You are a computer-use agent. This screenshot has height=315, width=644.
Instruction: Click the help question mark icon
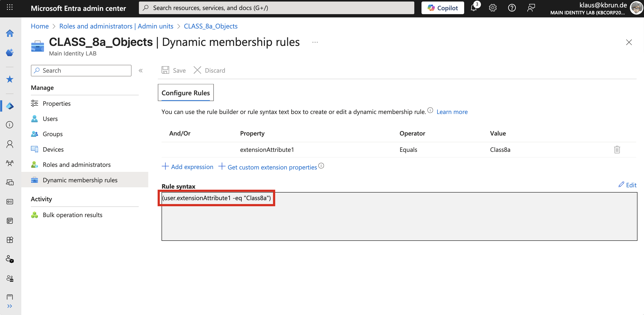[x=512, y=8]
